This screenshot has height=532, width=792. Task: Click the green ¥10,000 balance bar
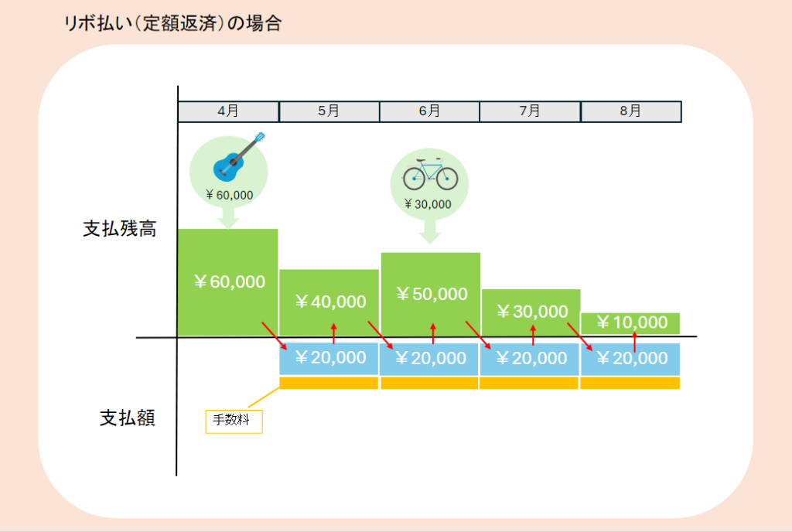click(x=630, y=322)
